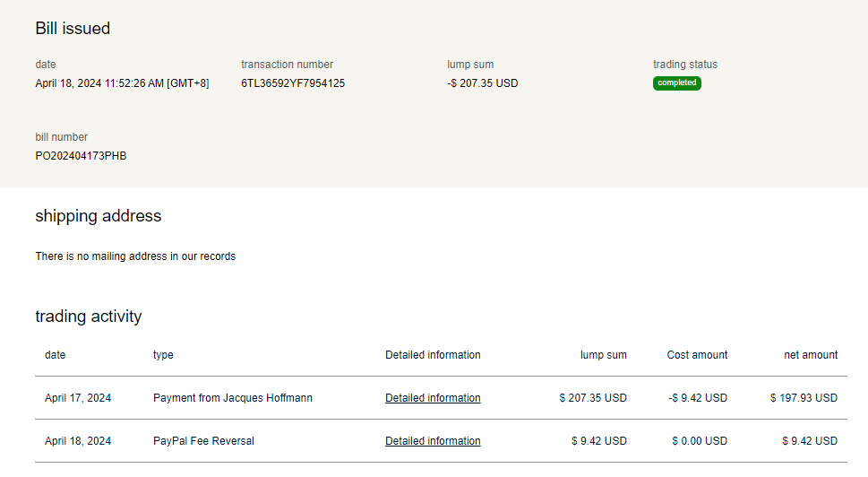The height and width of the screenshot is (477, 868).
Task: Click the Bill issued heading
Action: tap(73, 29)
